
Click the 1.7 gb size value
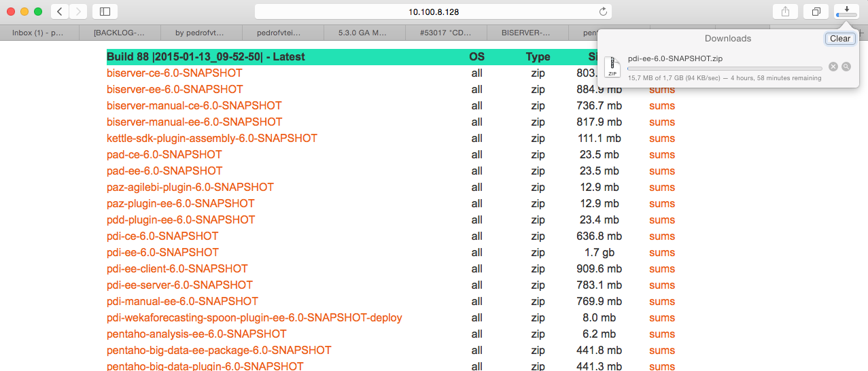600,252
